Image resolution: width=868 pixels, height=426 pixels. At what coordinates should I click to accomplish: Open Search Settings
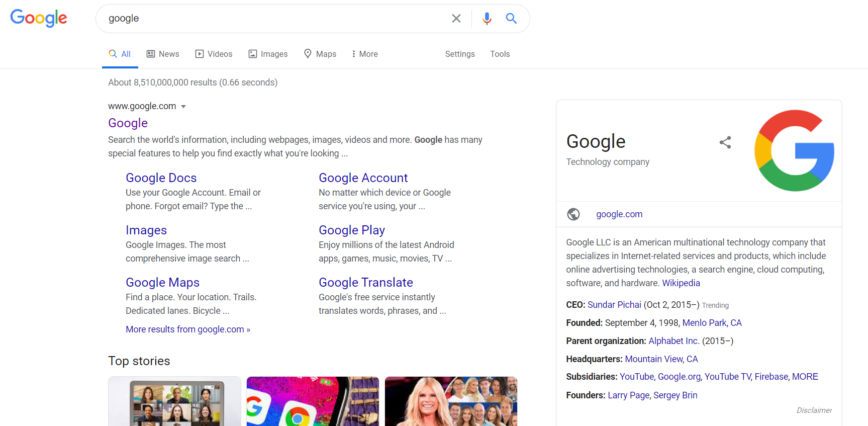click(459, 54)
